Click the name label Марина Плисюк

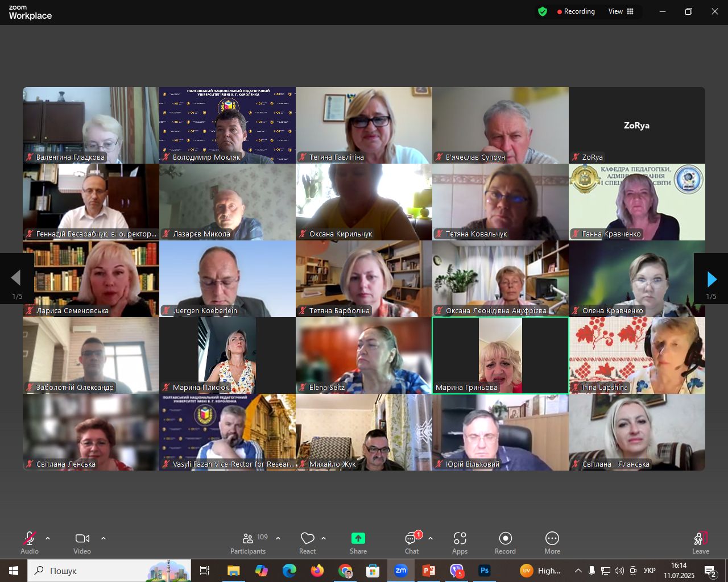click(201, 388)
